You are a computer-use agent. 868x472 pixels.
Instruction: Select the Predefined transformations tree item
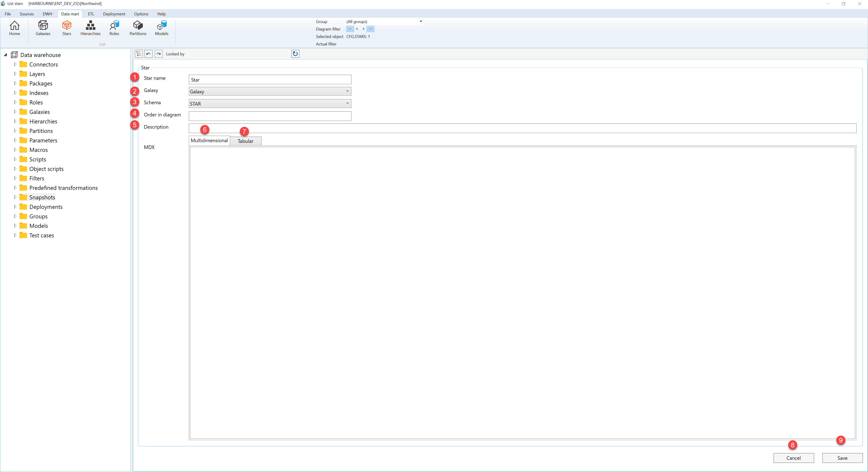click(x=63, y=188)
